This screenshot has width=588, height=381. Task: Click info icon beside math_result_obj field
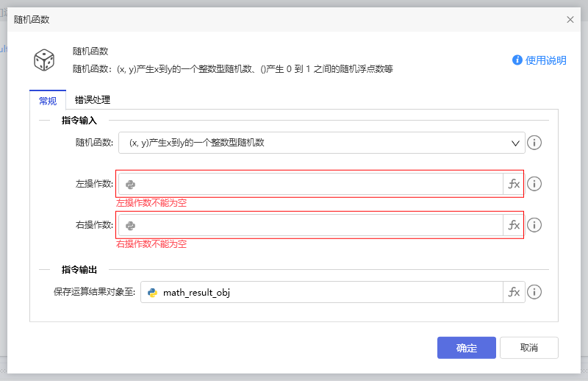[535, 292]
